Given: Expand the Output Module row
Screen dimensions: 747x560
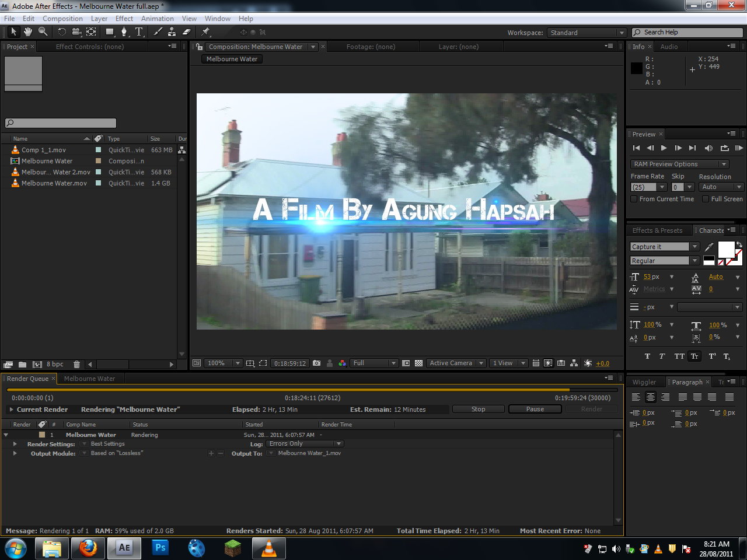Looking at the screenshot, I should tap(15, 453).
